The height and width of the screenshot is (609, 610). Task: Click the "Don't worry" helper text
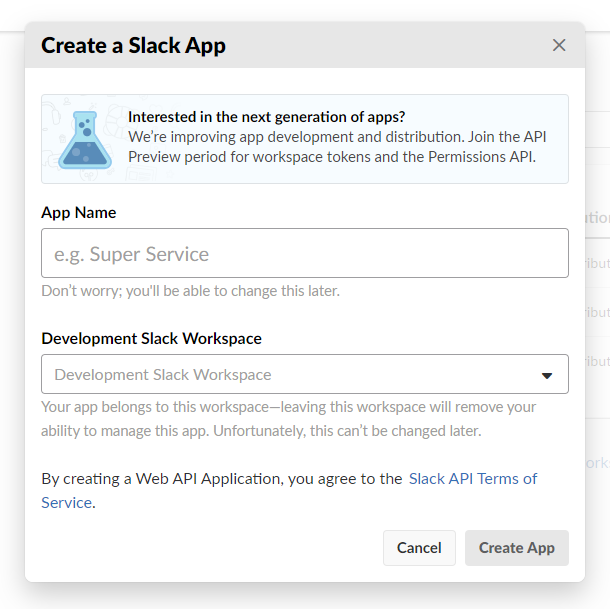(190, 291)
